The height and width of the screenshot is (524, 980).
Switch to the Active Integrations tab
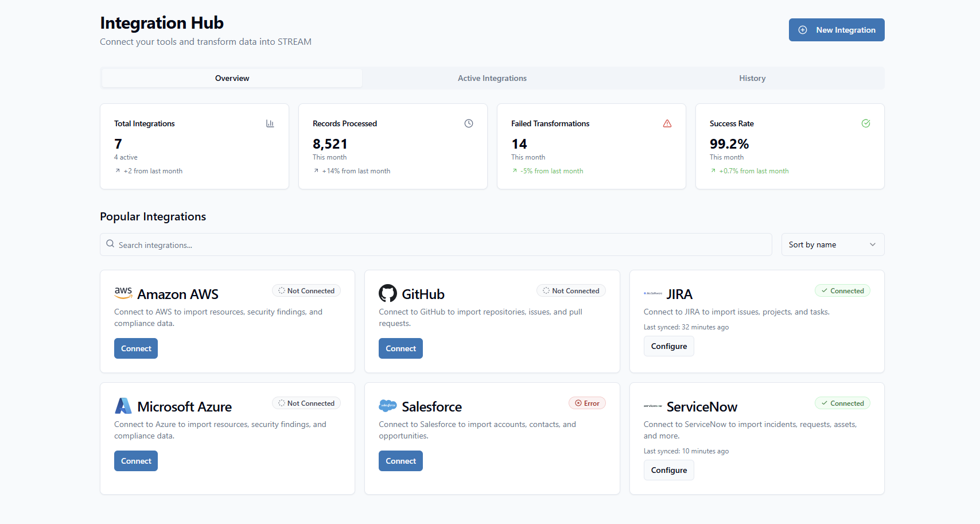(492, 78)
